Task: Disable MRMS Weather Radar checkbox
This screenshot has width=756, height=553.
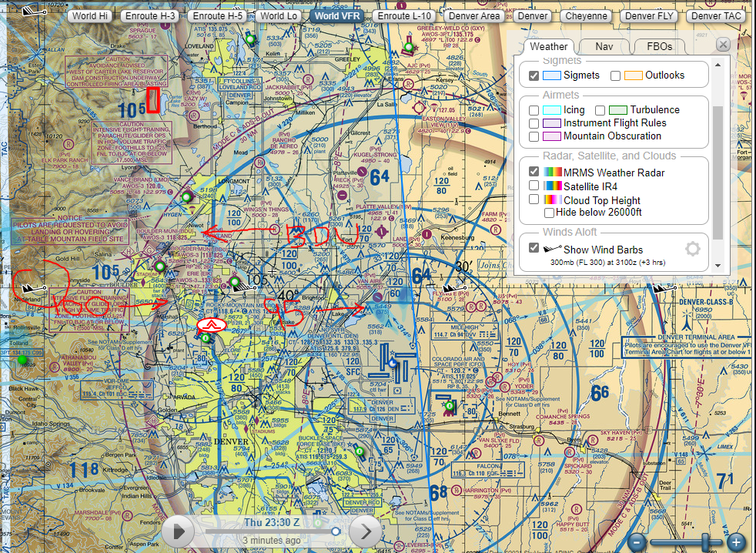Action: point(534,171)
